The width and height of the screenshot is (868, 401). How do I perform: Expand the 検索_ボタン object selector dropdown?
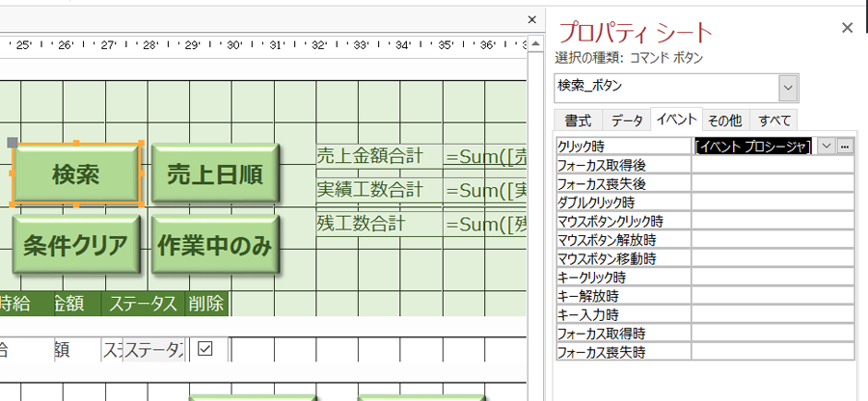789,88
